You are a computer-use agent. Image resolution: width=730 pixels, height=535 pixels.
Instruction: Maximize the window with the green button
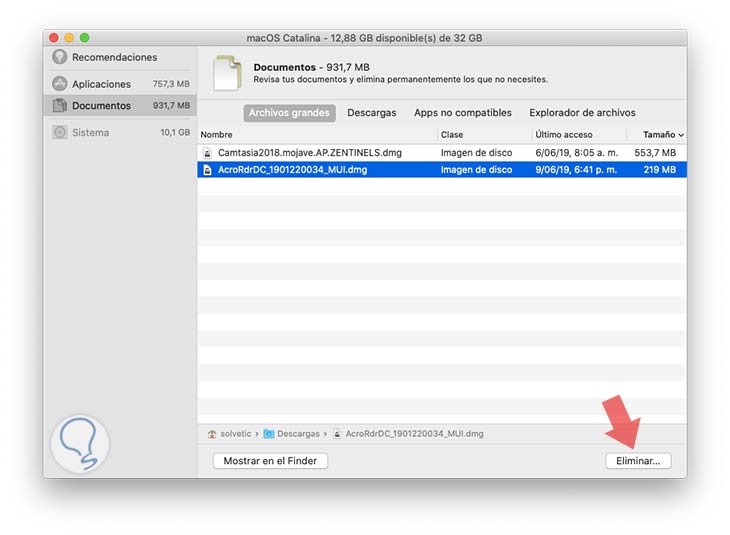click(x=84, y=38)
